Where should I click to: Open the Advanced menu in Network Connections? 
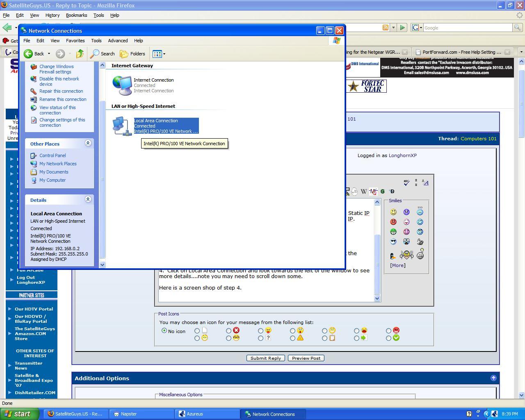tap(118, 41)
